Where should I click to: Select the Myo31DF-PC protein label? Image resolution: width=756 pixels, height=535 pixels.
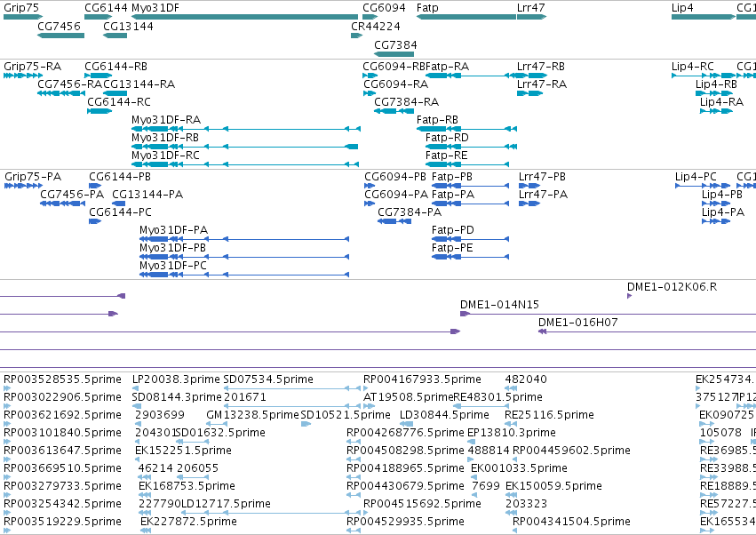click(173, 266)
